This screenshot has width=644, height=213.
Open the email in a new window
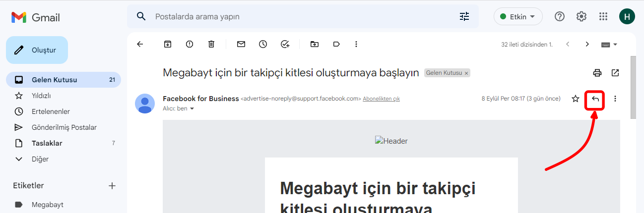(x=615, y=73)
